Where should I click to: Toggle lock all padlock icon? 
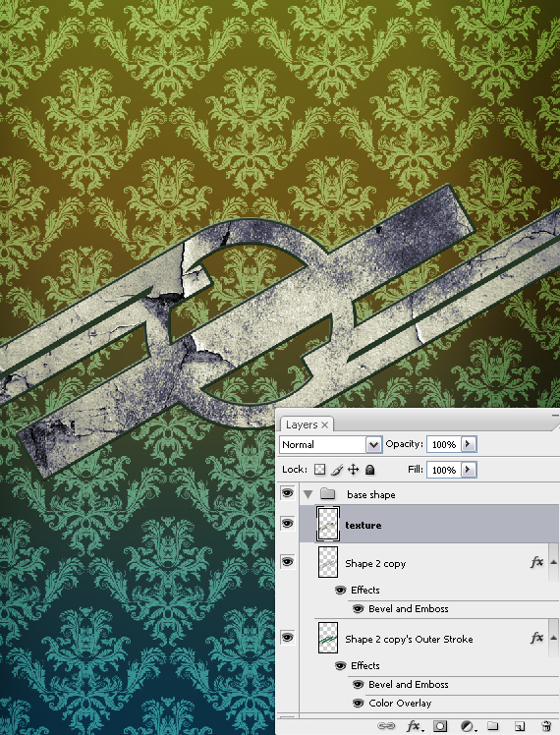(x=369, y=470)
